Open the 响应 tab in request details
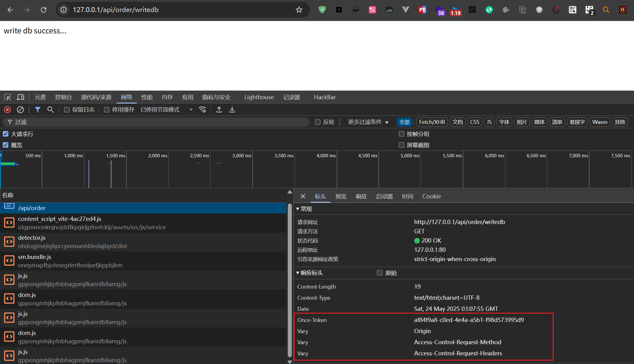The image size is (634, 364). coord(361,197)
